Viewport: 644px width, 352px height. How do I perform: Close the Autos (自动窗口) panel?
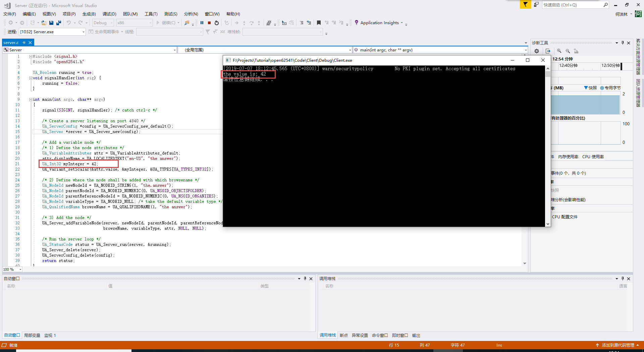311,278
